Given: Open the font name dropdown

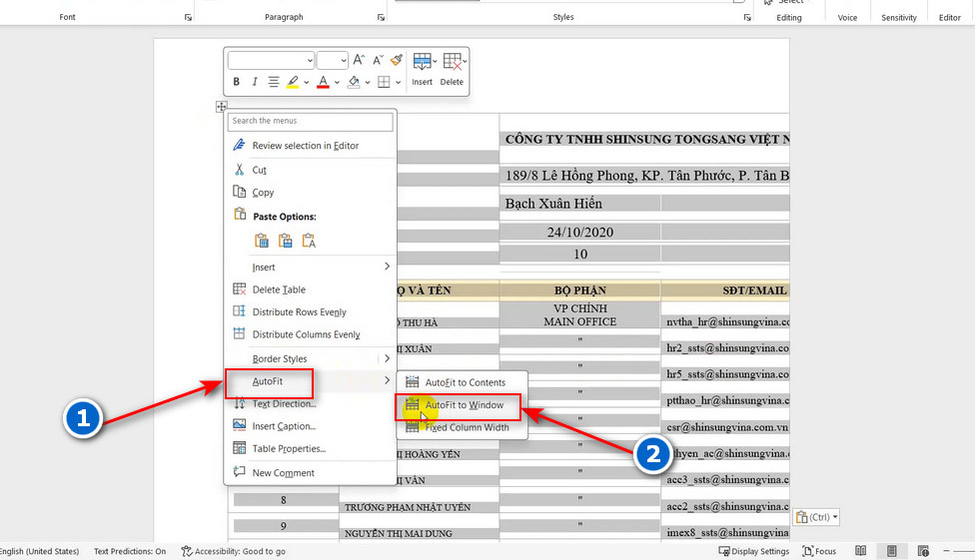Looking at the screenshot, I should click(308, 60).
